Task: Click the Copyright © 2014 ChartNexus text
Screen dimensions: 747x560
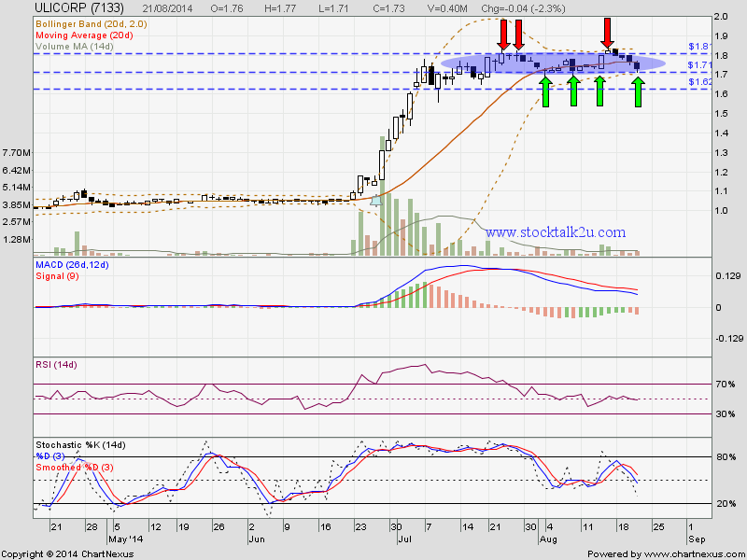Action: [x=67, y=554]
